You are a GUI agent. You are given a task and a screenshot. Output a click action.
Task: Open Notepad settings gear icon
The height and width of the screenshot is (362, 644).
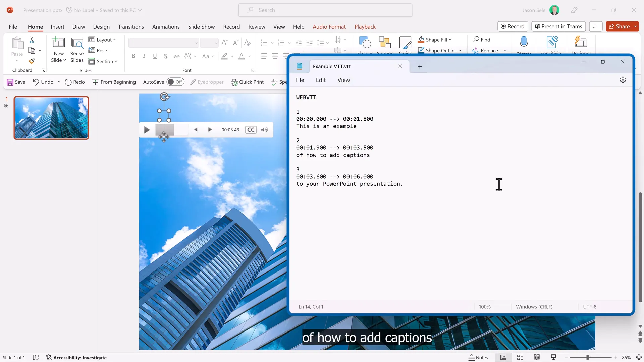pyautogui.click(x=623, y=80)
